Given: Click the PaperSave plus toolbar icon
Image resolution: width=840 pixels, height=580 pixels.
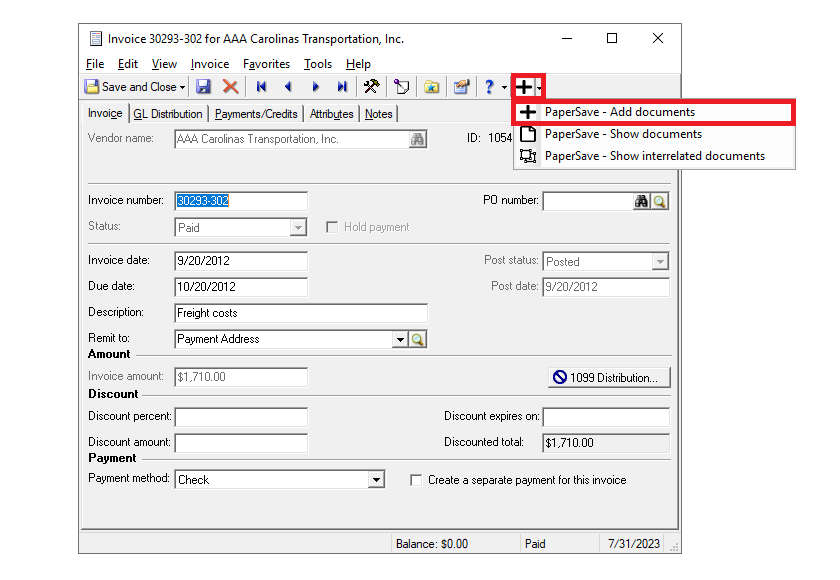Looking at the screenshot, I should click(524, 87).
